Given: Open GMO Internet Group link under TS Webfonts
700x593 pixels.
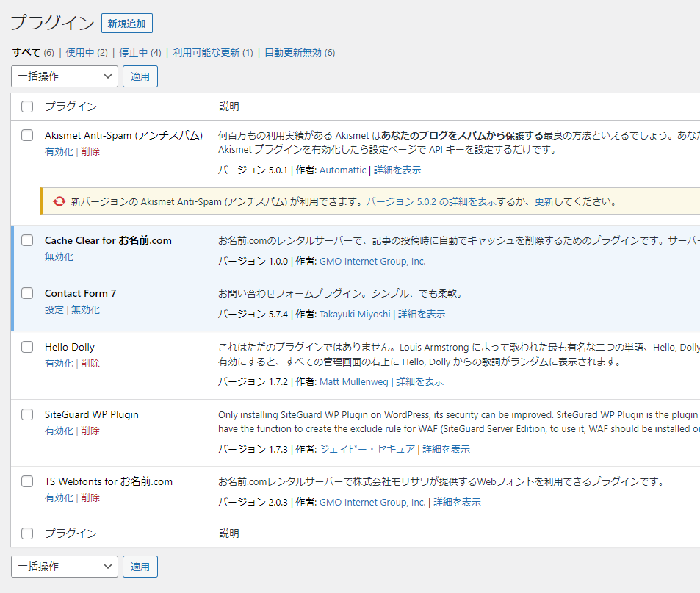Looking at the screenshot, I should [x=372, y=503].
